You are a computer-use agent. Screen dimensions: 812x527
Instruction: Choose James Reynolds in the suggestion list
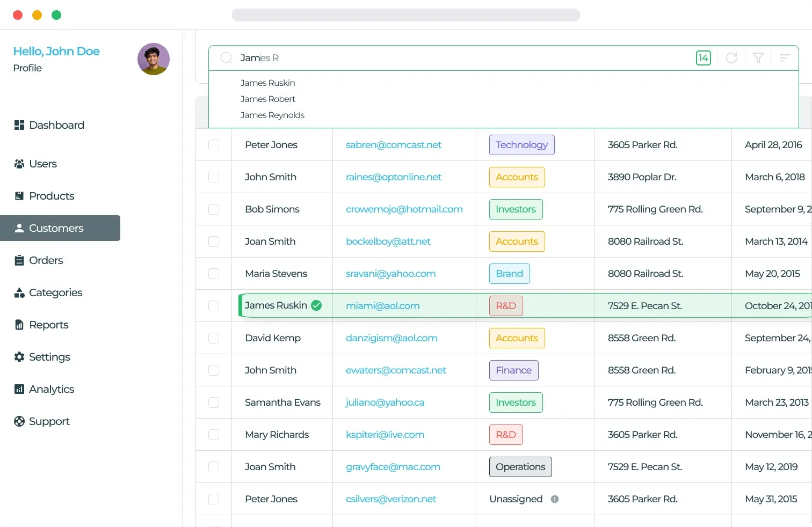point(272,115)
